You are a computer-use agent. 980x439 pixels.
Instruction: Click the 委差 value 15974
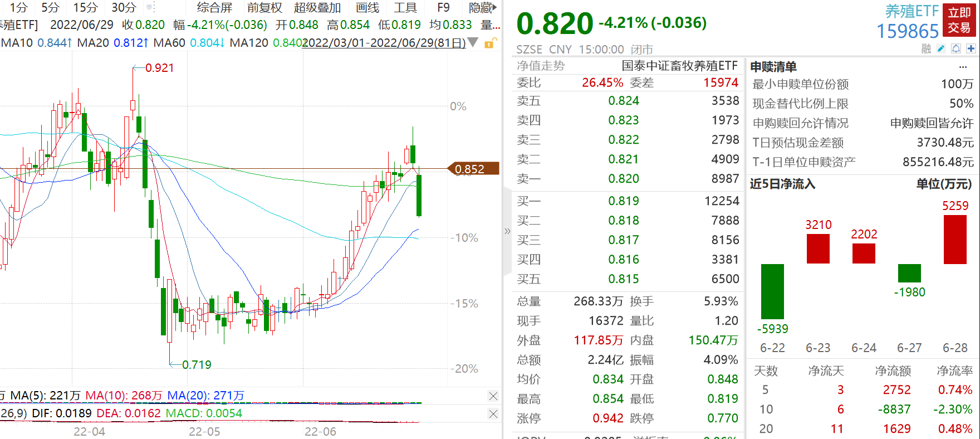click(721, 82)
